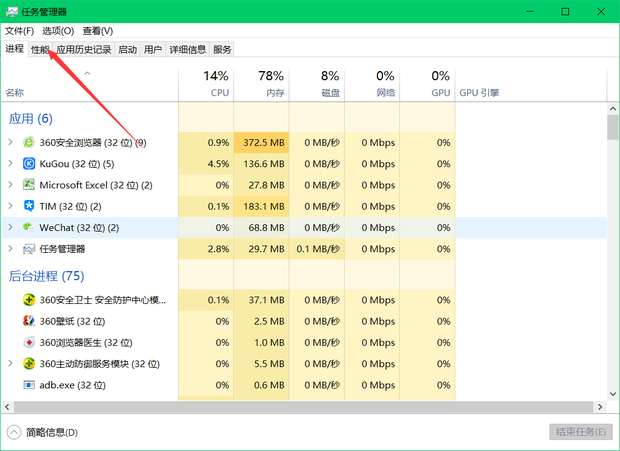This screenshot has height=451, width=620.
Task: Open the 查看(V) menu
Action: [x=98, y=31]
